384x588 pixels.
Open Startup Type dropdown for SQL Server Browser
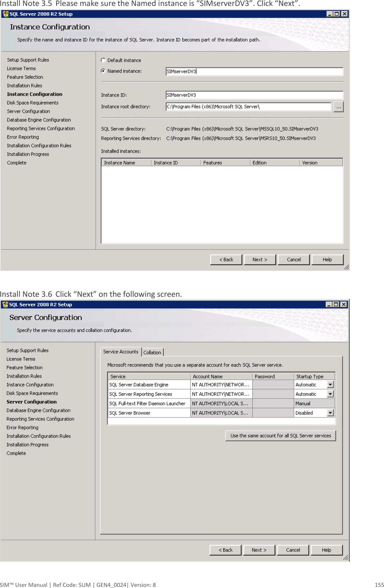click(x=330, y=413)
